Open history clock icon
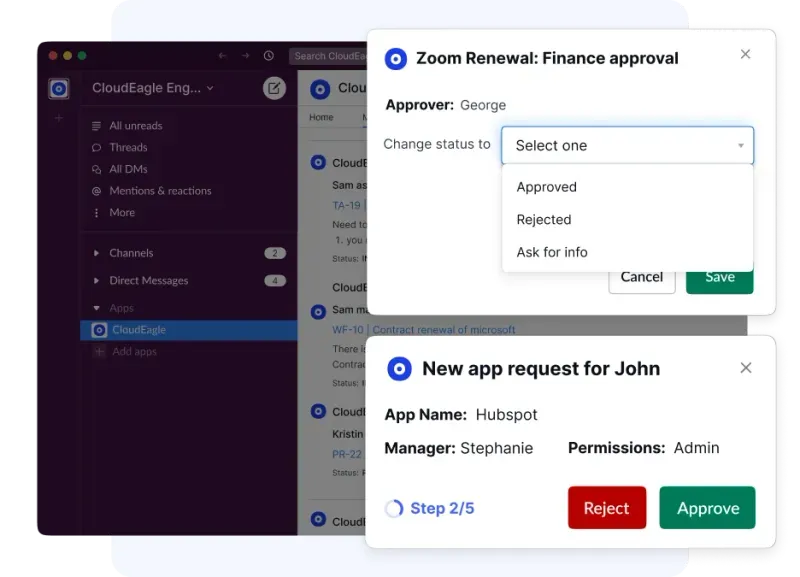The image size is (800, 577). pyautogui.click(x=269, y=56)
